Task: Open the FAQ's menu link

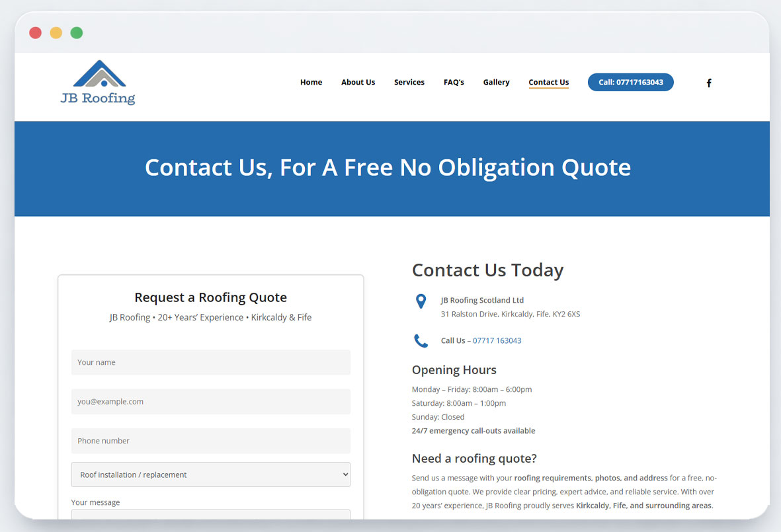Action: 454,83
